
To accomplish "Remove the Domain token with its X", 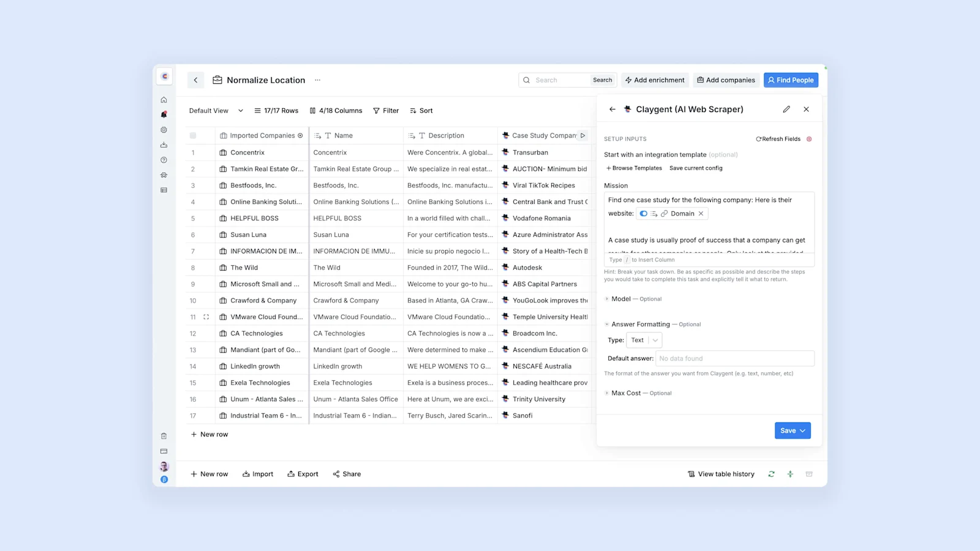I will coord(701,213).
